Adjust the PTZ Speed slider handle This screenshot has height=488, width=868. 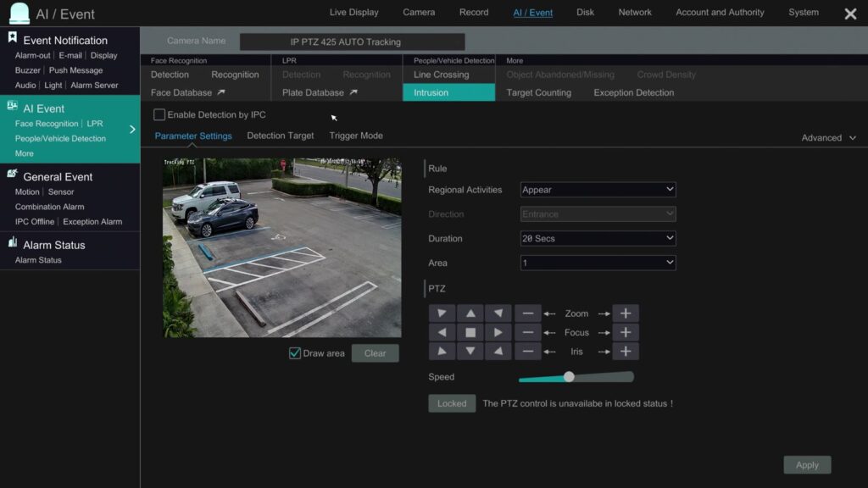tap(569, 377)
